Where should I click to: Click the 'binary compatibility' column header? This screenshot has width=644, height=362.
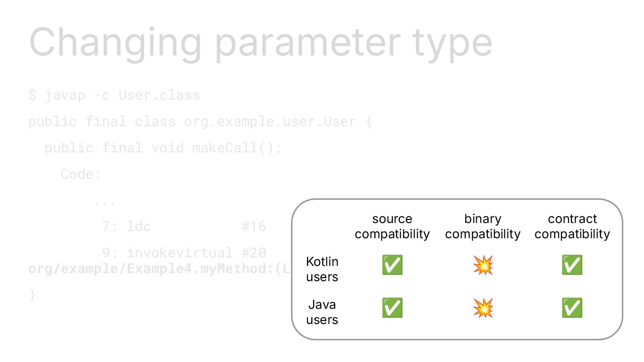click(x=483, y=227)
